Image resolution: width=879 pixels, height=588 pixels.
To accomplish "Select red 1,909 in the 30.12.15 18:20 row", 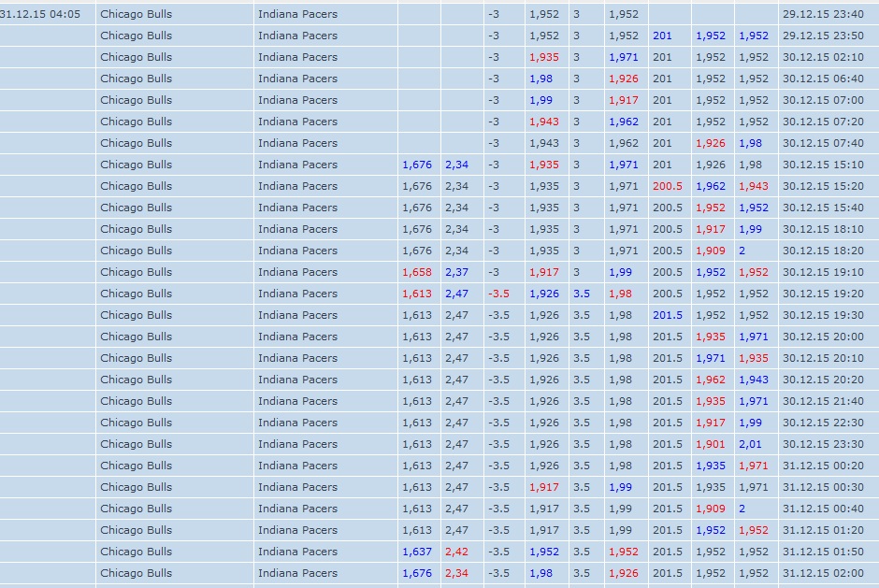I will coord(711,251).
